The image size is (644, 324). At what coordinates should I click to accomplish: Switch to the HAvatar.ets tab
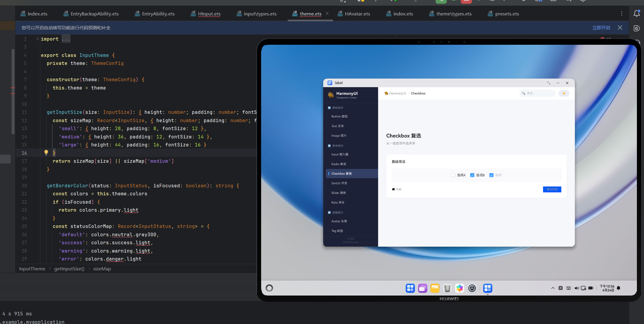[x=357, y=14]
